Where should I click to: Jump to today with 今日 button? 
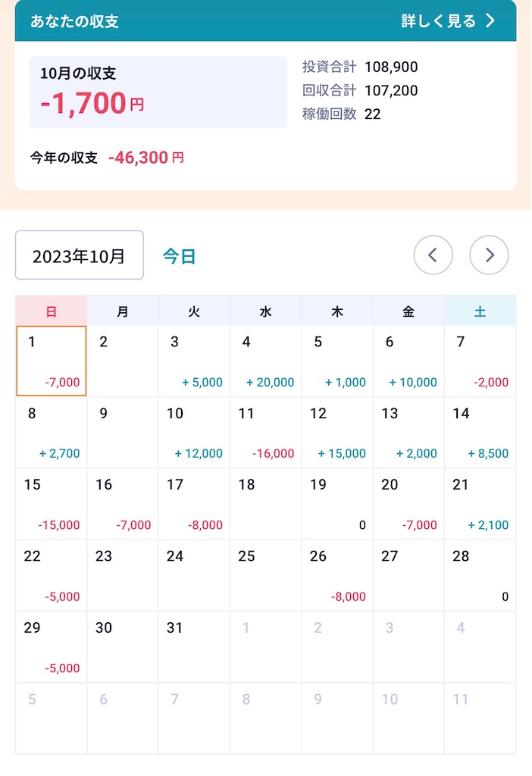click(x=179, y=256)
